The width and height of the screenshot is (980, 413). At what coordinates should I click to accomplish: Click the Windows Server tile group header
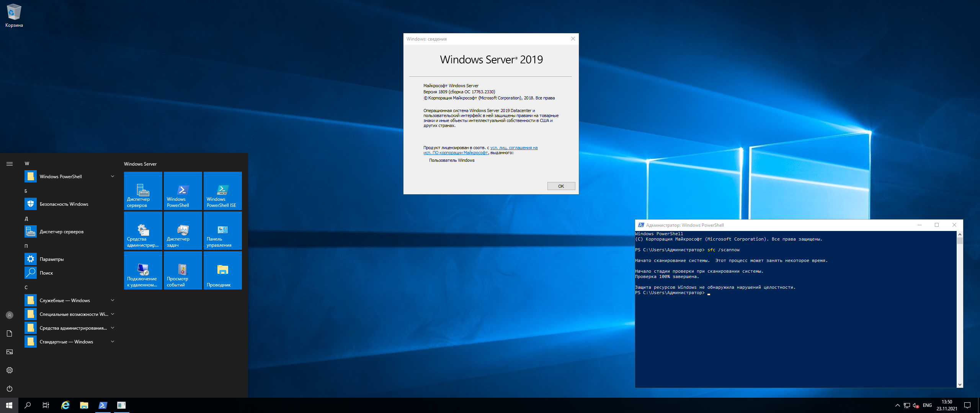point(140,164)
